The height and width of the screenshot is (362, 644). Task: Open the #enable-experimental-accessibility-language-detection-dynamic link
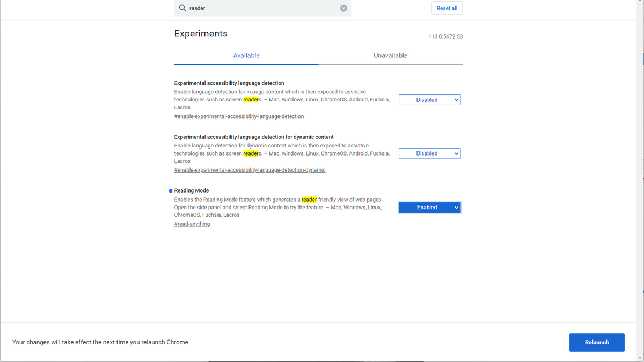click(250, 169)
